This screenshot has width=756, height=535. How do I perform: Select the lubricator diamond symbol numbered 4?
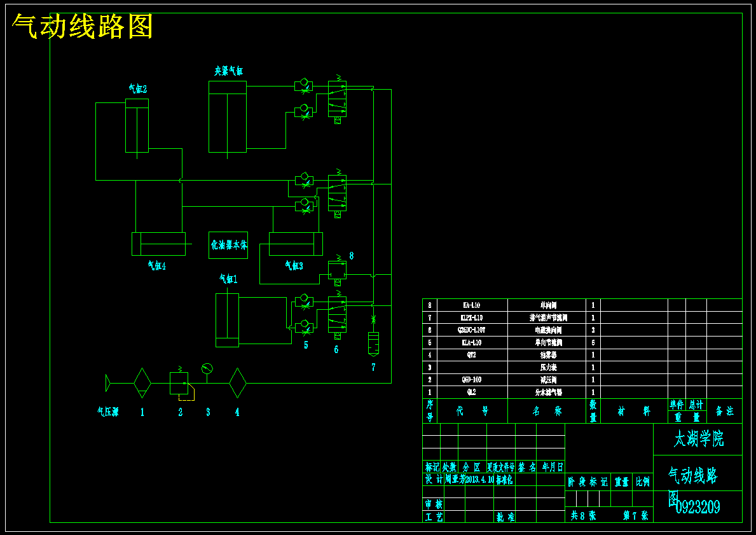238,383
